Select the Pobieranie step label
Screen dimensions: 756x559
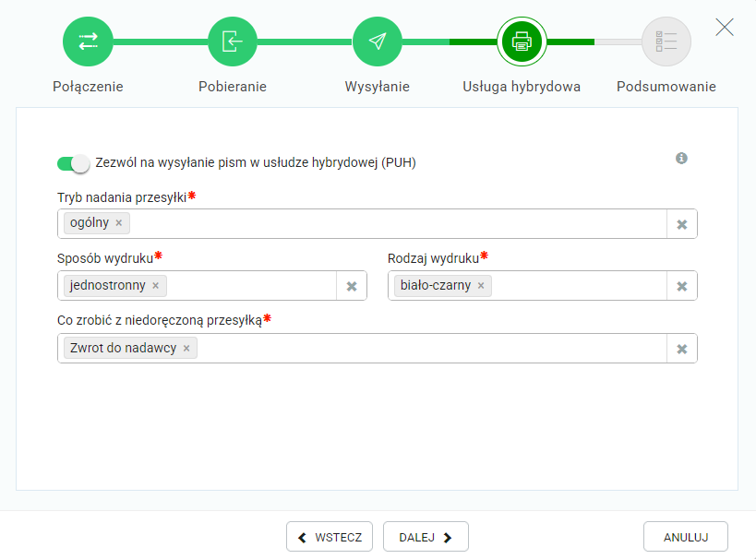[233, 87]
